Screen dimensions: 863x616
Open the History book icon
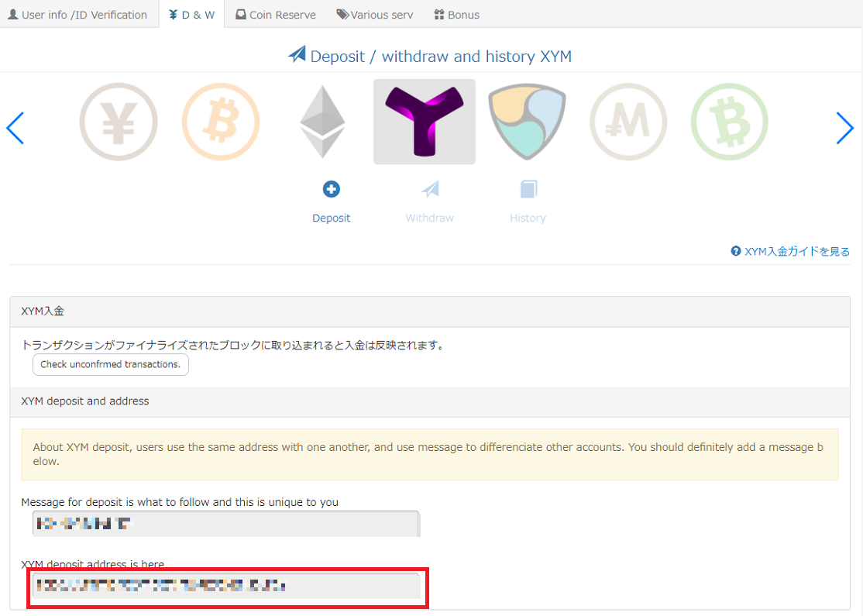pos(528,189)
